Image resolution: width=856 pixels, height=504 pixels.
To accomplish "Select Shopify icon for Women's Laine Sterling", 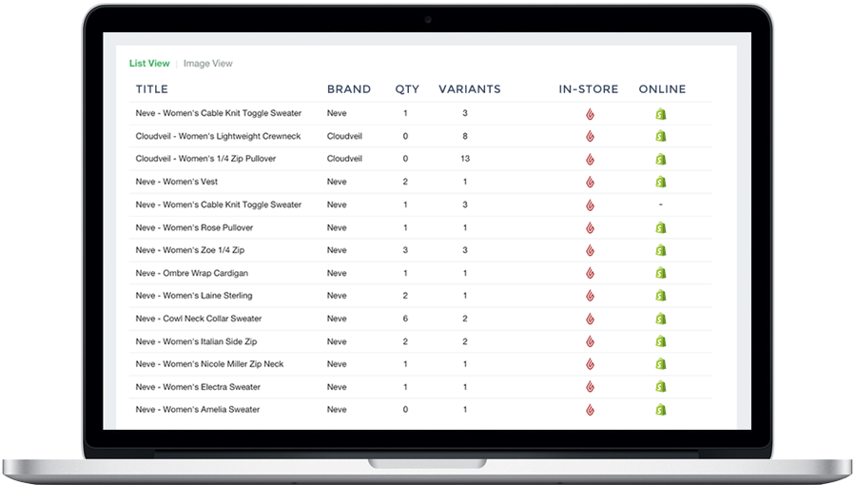I will coord(661,296).
